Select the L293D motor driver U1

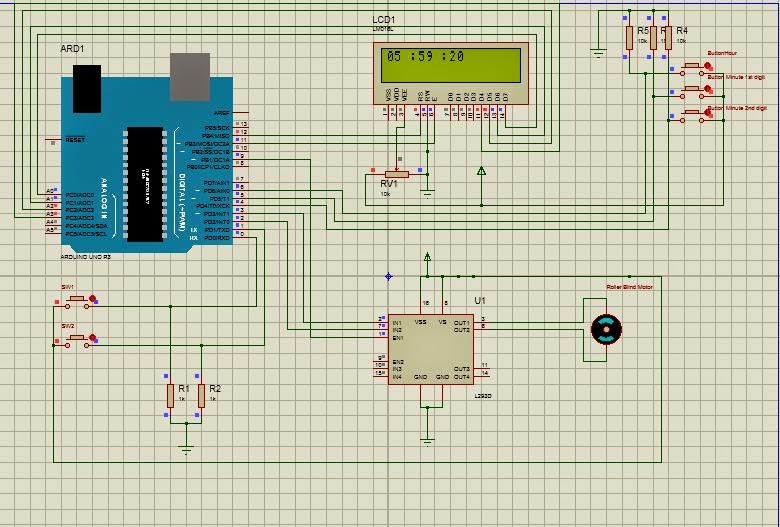pos(431,349)
